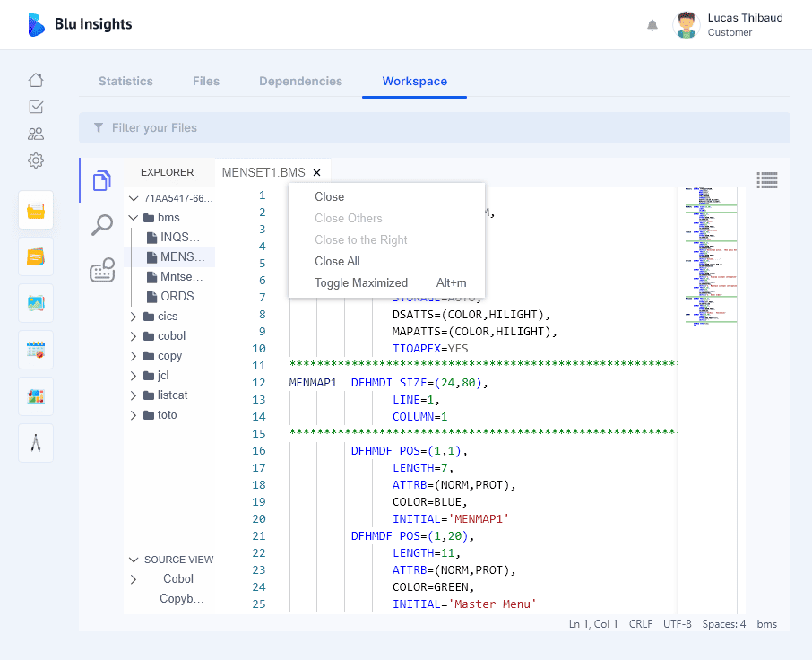Click Ln 1, Col 1 in status bar

[593, 624]
